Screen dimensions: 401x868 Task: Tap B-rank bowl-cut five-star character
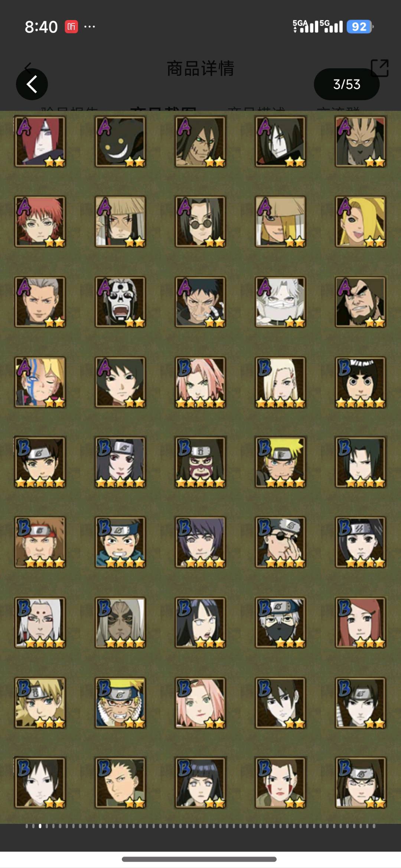361,382
